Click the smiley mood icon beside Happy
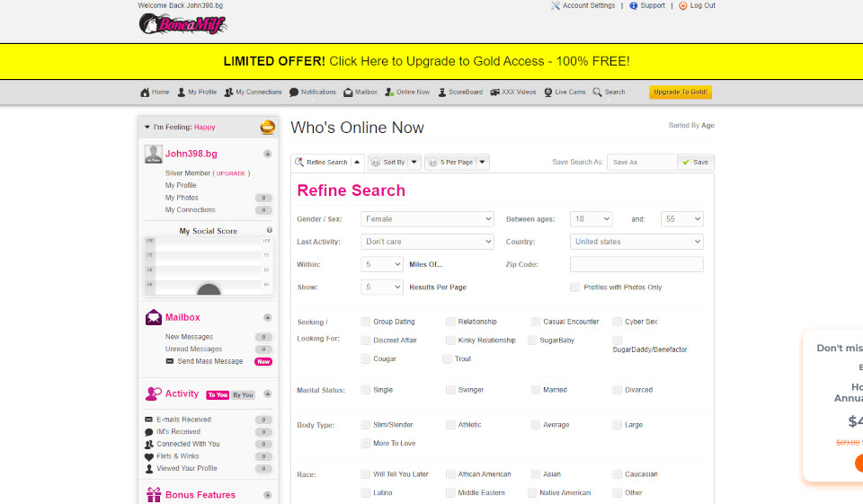Screen dimensions: 863x504 click(267, 128)
